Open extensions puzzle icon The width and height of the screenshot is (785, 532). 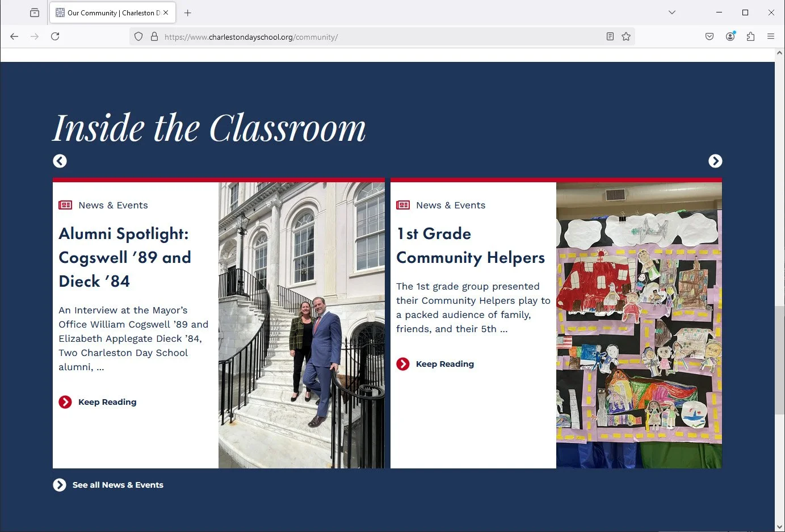click(x=750, y=36)
